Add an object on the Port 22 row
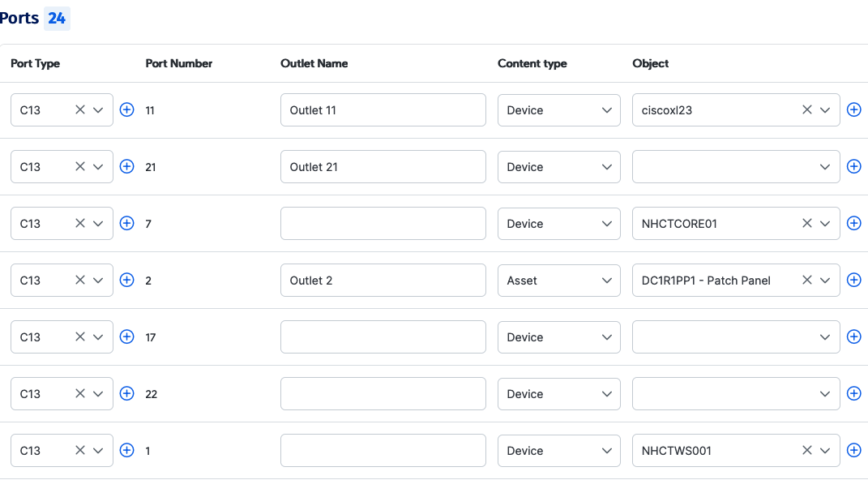This screenshot has width=868, height=480. (x=853, y=393)
